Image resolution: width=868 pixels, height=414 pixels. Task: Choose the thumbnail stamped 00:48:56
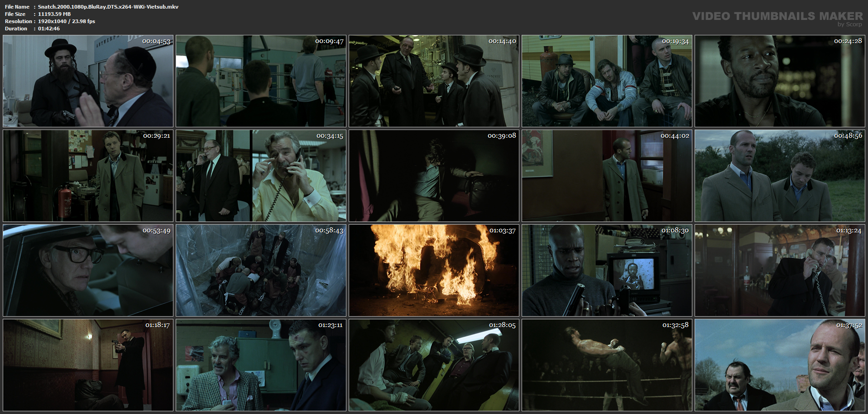(780, 176)
